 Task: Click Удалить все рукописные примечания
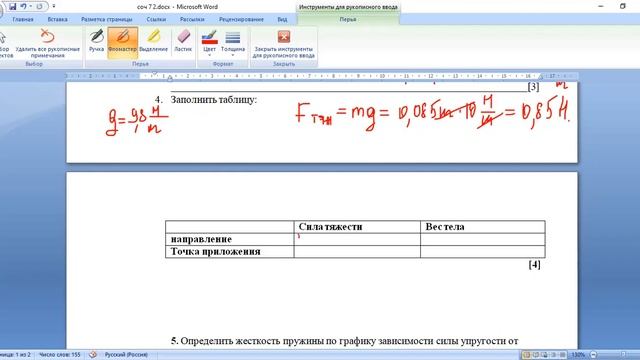[47, 44]
